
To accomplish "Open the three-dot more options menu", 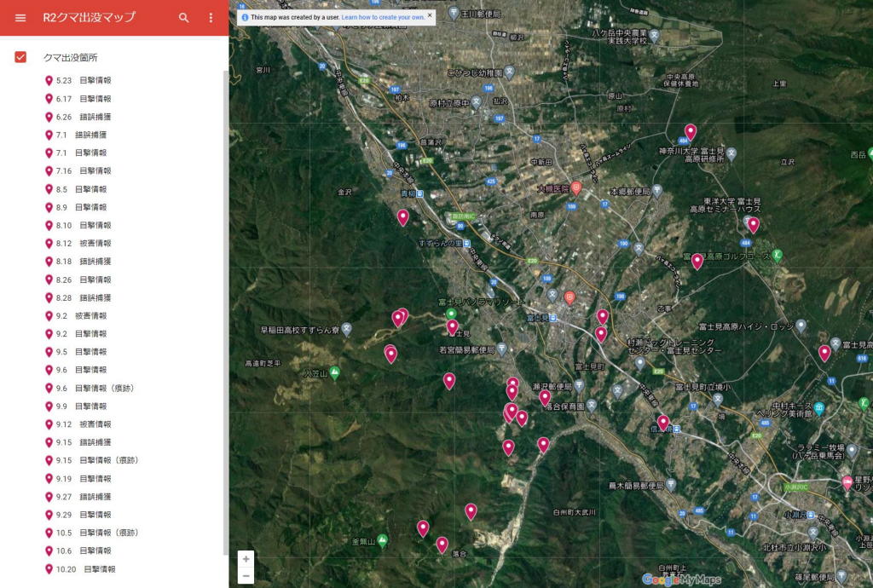I will (x=211, y=18).
